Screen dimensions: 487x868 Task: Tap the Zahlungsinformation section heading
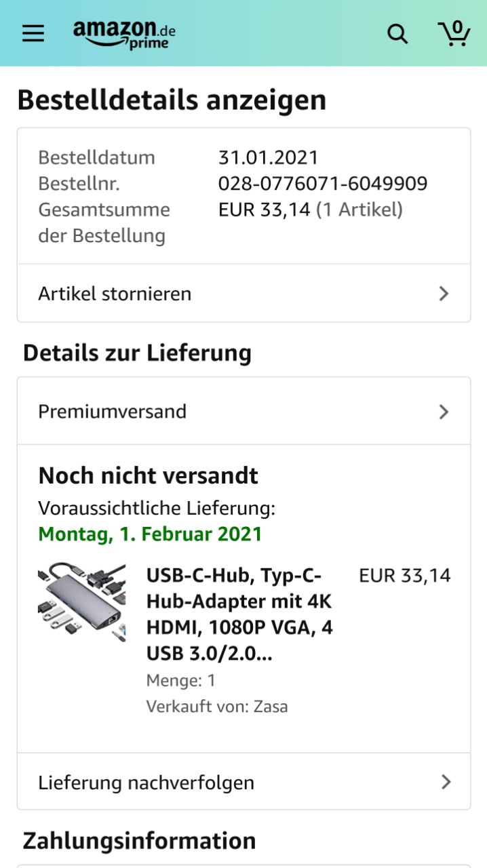point(139,841)
